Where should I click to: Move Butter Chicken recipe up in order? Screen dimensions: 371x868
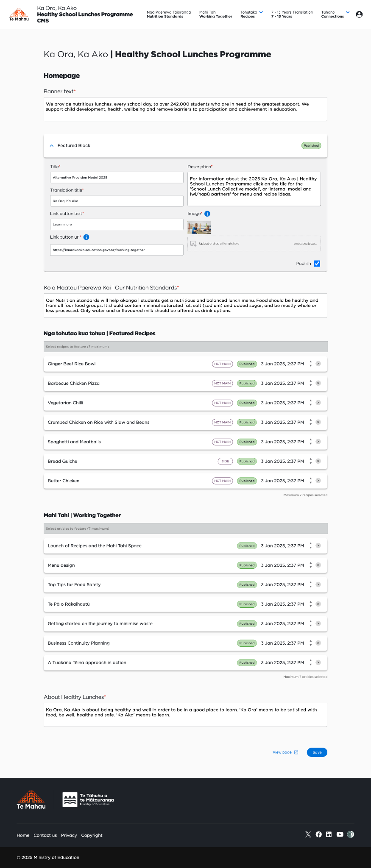click(311, 479)
